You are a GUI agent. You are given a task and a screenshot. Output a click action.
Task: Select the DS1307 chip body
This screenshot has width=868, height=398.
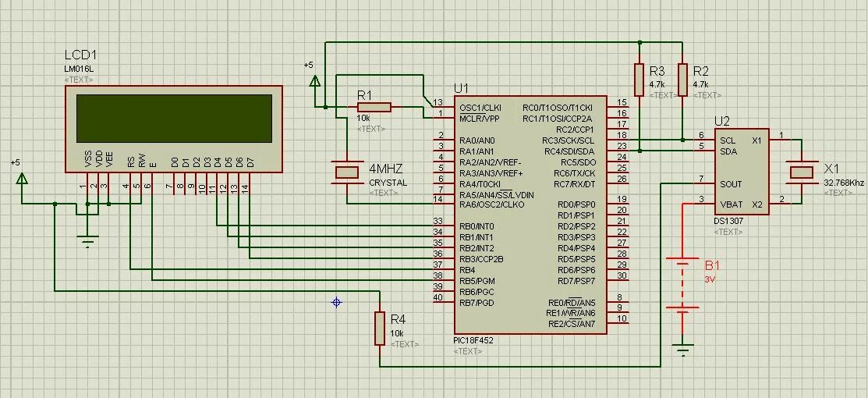[741, 171]
